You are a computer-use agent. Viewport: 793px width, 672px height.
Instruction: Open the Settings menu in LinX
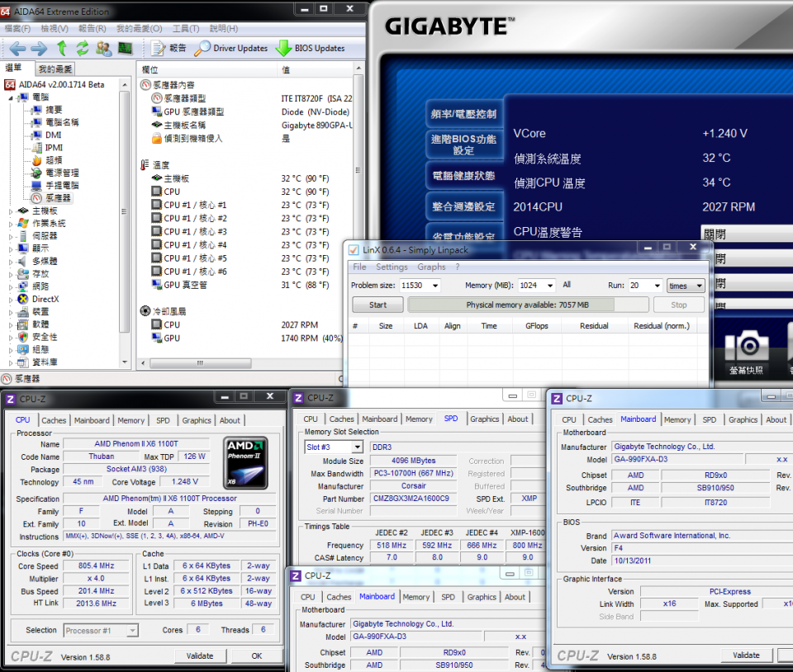pos(393,267)
